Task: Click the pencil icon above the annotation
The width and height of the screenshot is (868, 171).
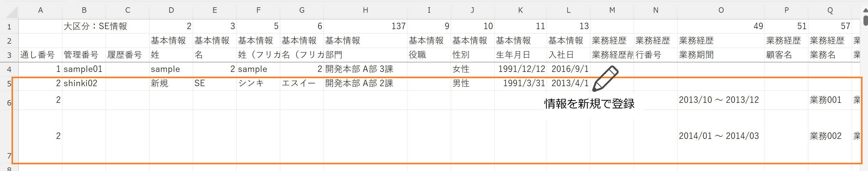Action: [605, 79]
